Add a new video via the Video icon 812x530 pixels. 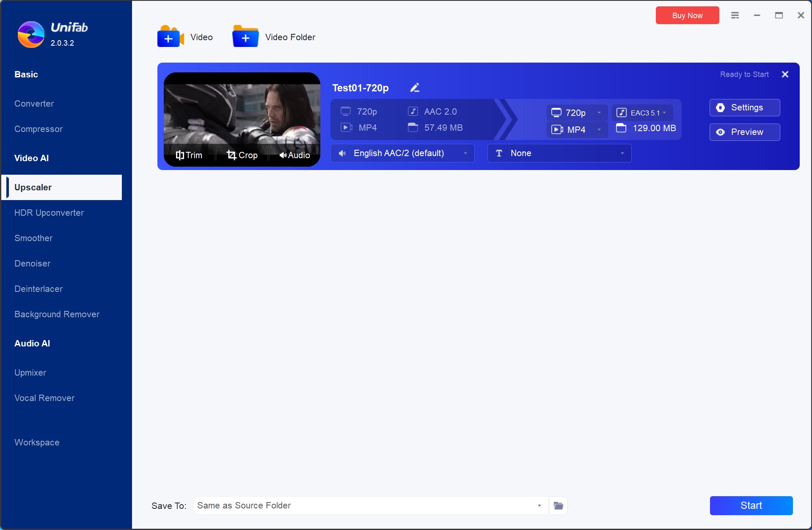click(x=169, y=36)
